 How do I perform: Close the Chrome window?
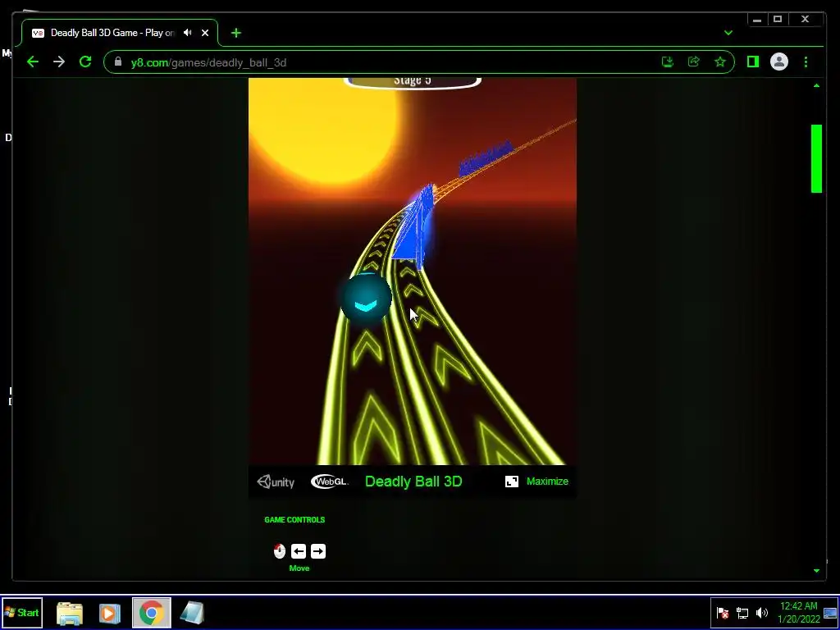click(x=806, y=20)
